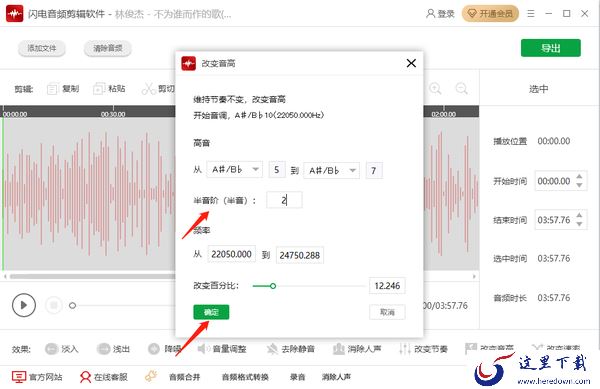Click the 音量调整 volume adjust icon
The height and width of the screenshot is (389, 600).
pyautogui.click(x=203, y=349)
